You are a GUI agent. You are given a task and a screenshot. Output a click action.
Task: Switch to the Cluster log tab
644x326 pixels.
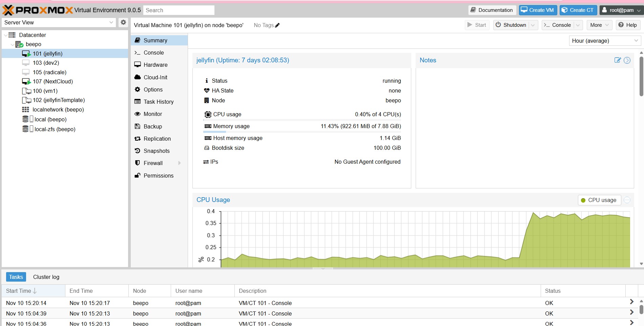coord(46,277)
